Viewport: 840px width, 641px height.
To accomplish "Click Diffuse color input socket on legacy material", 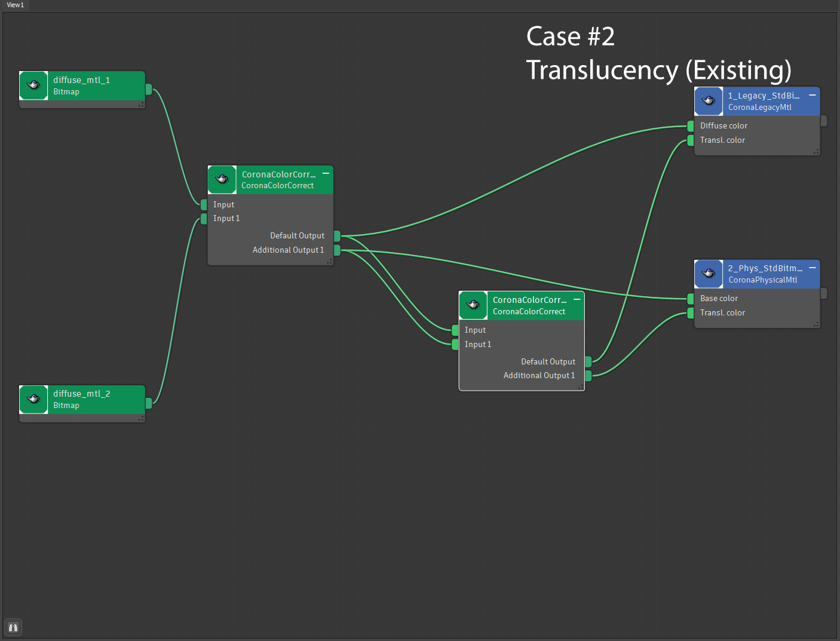I will click(x=690, y=126).
